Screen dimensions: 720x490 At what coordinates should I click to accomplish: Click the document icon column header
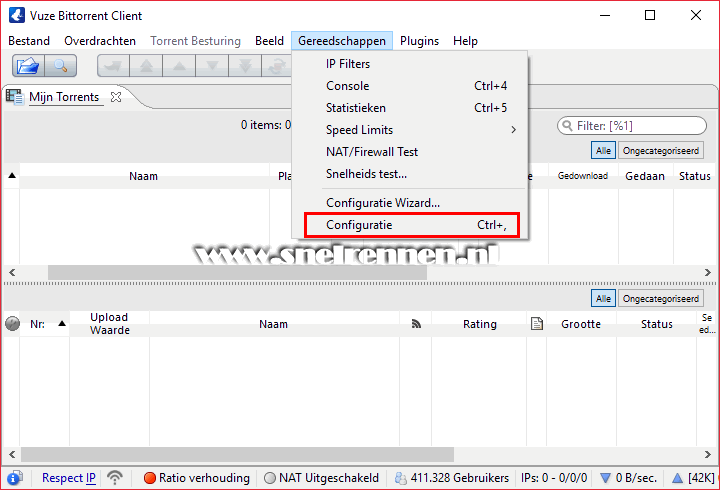click(x=537, y=324)
